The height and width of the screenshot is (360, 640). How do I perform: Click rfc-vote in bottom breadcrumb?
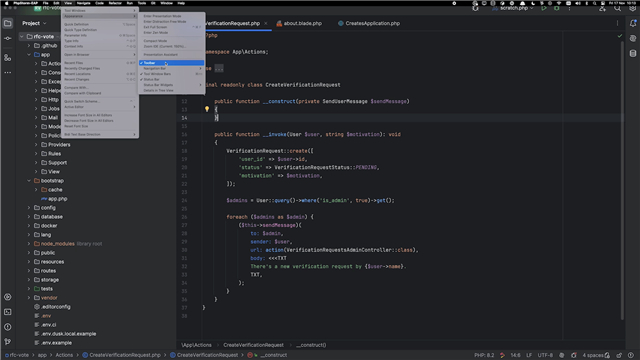click(19, 355)
